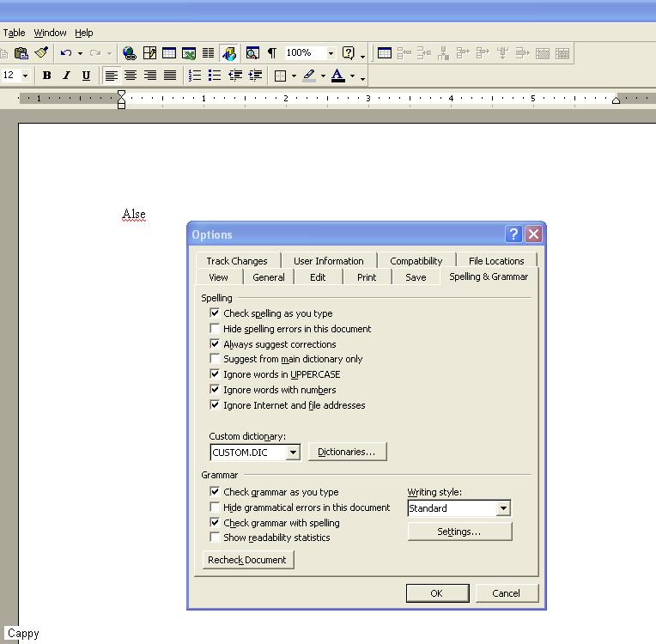Image resolution: width=656 pixels, height=644 pixels.
Task: Click the Options dialog help question icon
Action: [513, 234]
